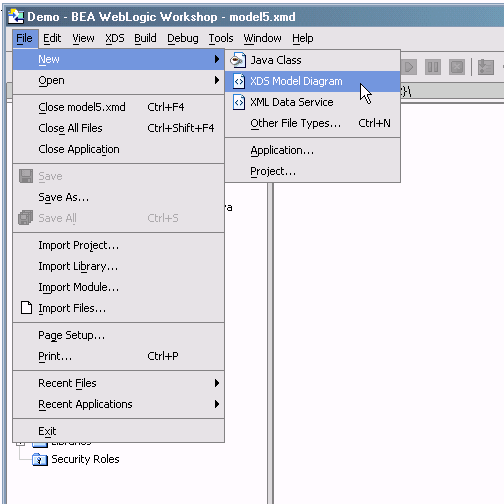504x504 pixels.
Task: Expand the New submenu arrow
Action: [x=217, y=59]
